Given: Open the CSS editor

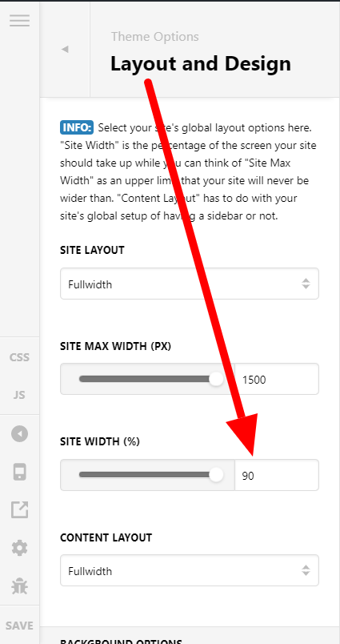Looking at the screenshot, I should pos(20,357).
